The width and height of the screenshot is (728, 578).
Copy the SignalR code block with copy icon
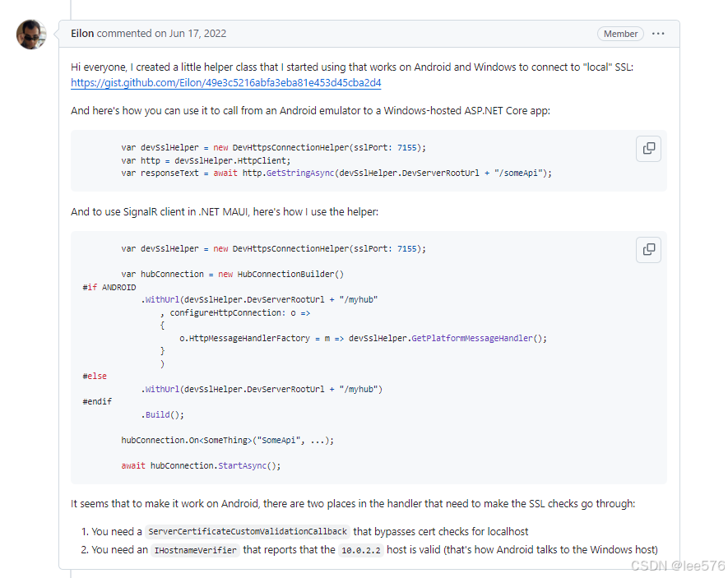coord(648,250)
